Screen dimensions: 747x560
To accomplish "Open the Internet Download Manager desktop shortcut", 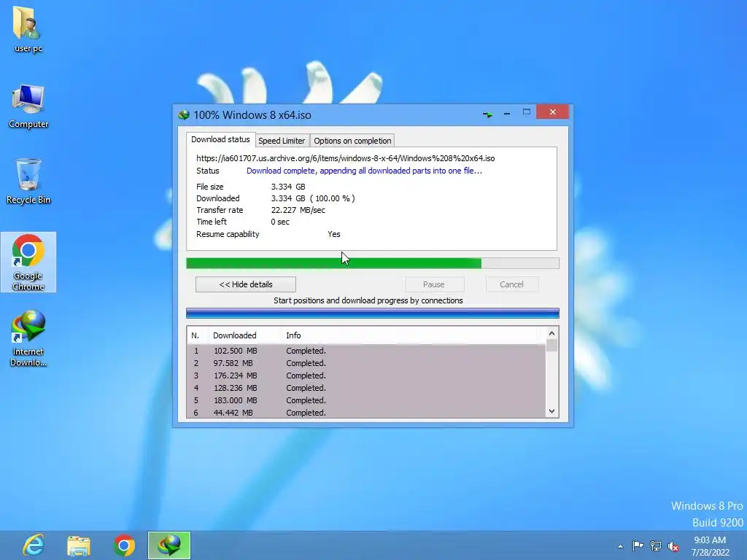I will 28,338.
